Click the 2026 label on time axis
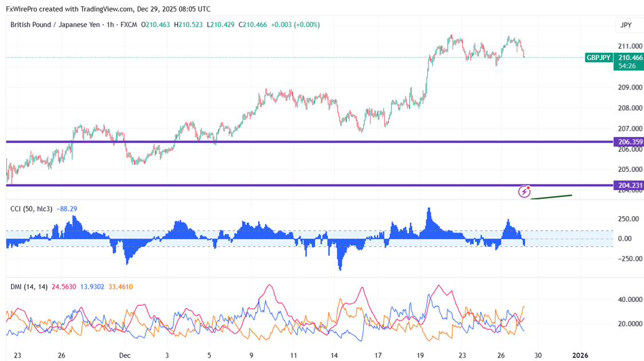Screen dimensions: 644x361 [x=580, y=355]
